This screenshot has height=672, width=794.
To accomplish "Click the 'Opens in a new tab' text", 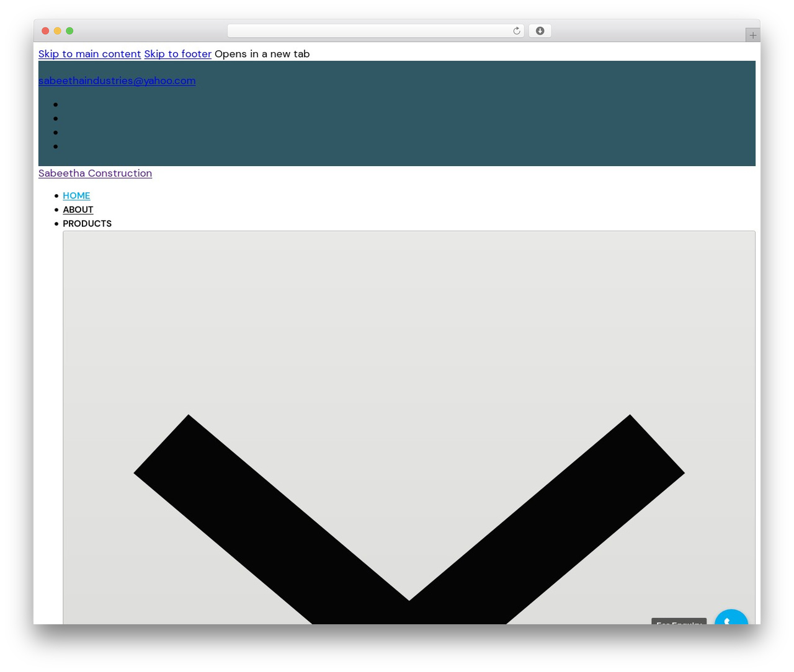I will (262, 54).
